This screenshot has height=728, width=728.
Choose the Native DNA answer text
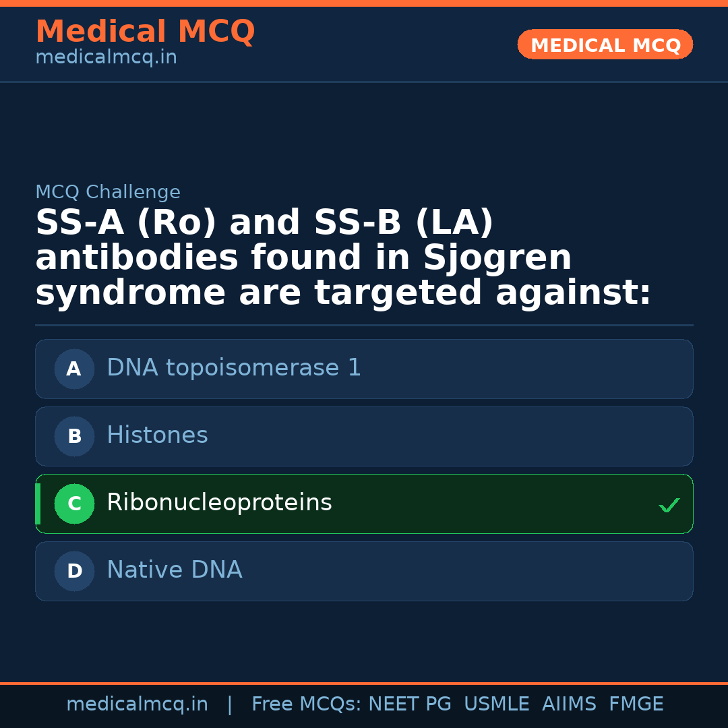174,570
